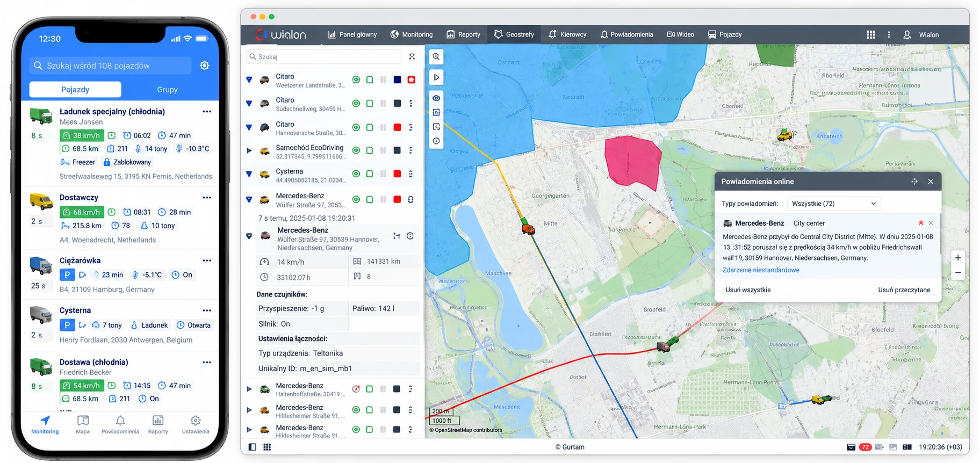This screenshot has width=980, height=463.
Task: Toggle eye icon for Citaro Weetzener Landstraße
Action: click(x=356, y=79)
